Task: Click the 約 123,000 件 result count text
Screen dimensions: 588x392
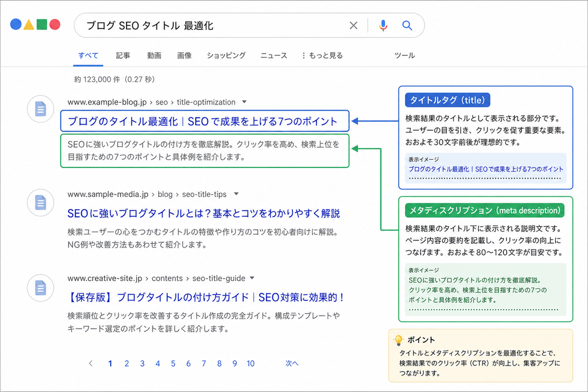Action: tap(115, 79)
